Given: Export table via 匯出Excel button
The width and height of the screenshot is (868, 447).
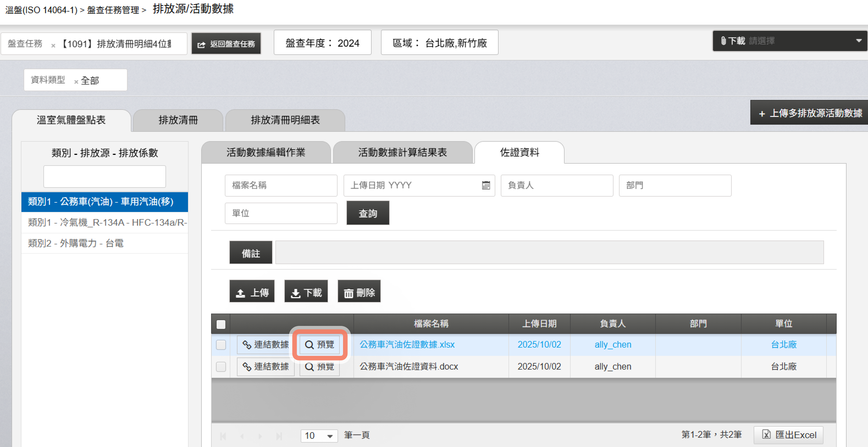Looking at the screenshot, I should click(789, 435).
